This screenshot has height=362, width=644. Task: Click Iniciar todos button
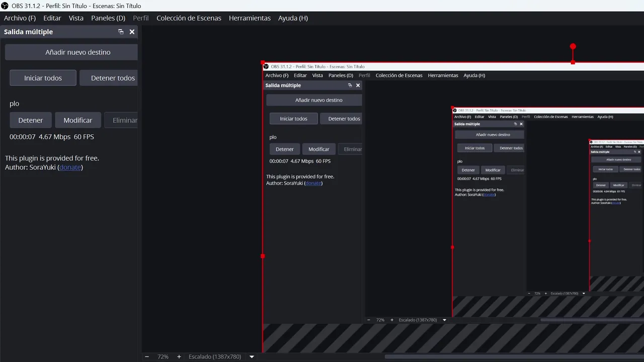coord(43,78)
